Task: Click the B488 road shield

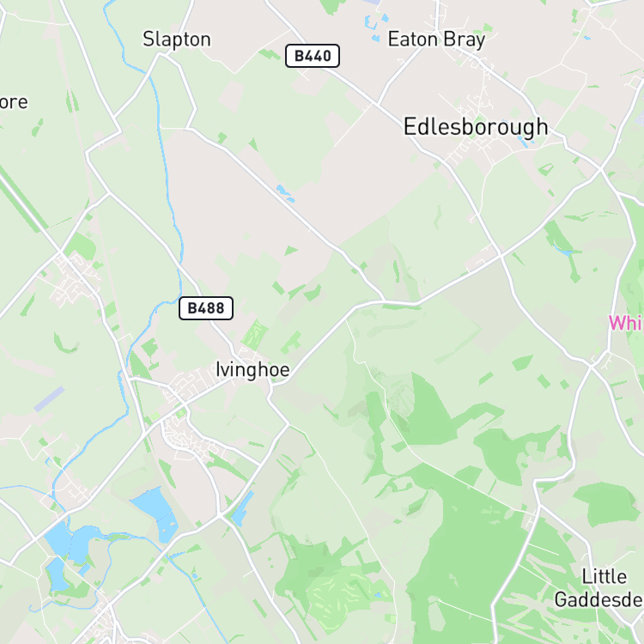Action: coord(206,308)
